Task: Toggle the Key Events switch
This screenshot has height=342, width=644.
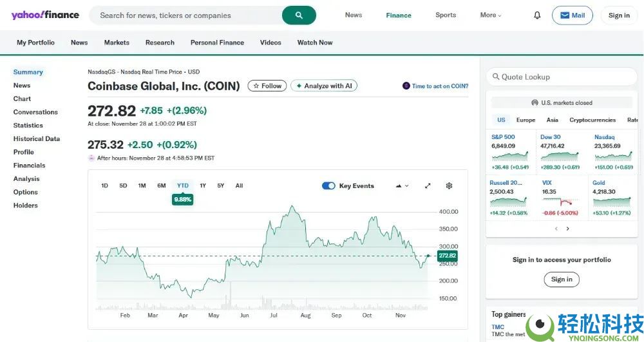Action: (x=328, y=185)
